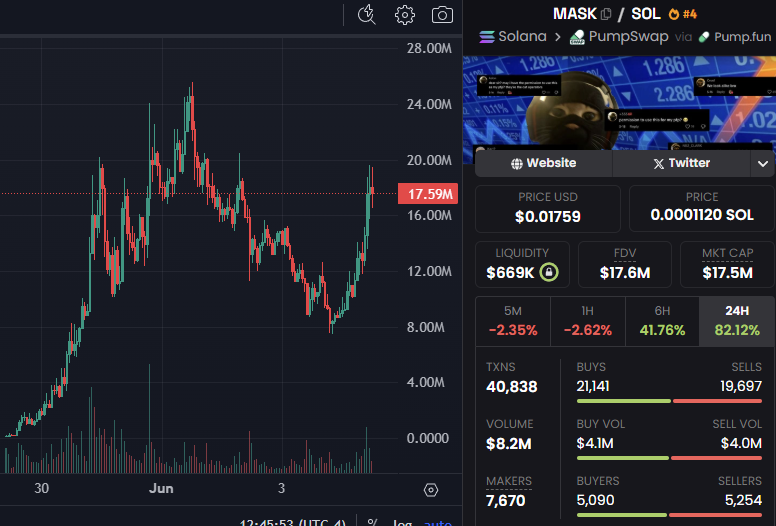Click the TXNS 40,838 value
The image size is (776, 526).
click(512, 386)
